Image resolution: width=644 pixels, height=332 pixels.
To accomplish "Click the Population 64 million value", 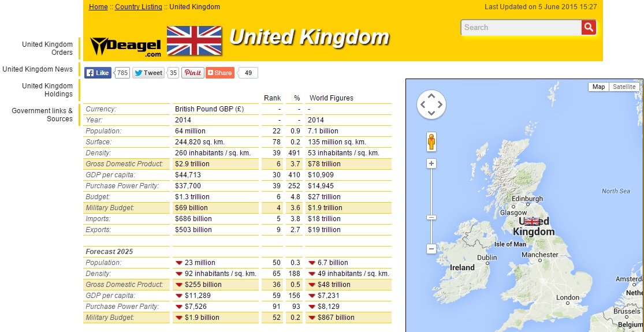I will point(190,131).
